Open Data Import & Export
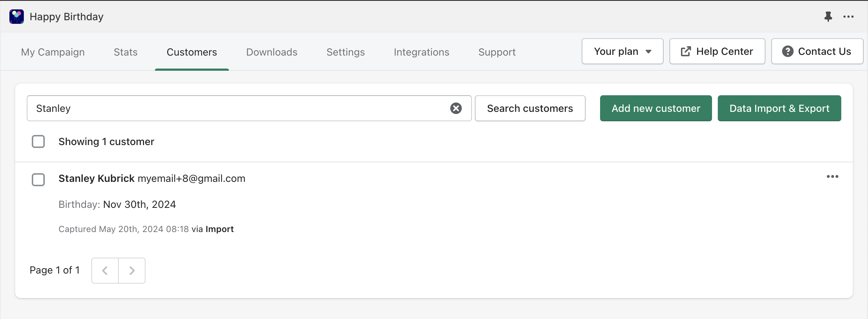This screenshot has height=319, width=868. [779, 108]
